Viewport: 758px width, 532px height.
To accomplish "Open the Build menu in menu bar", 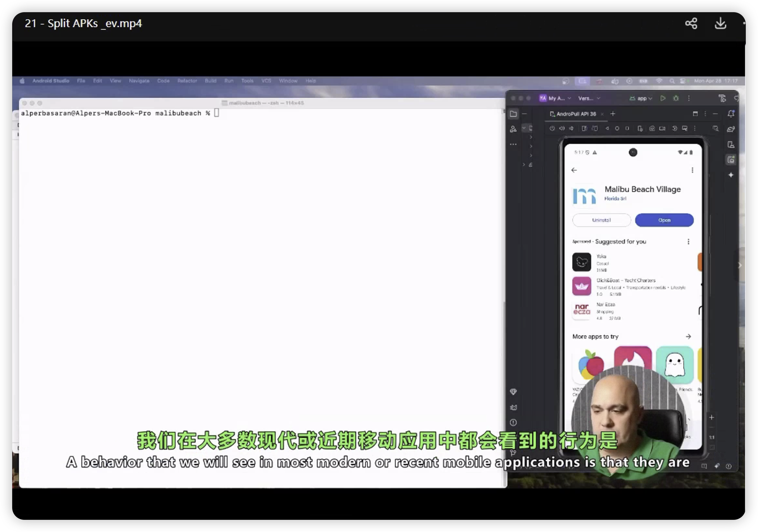I will click(210, 81).
